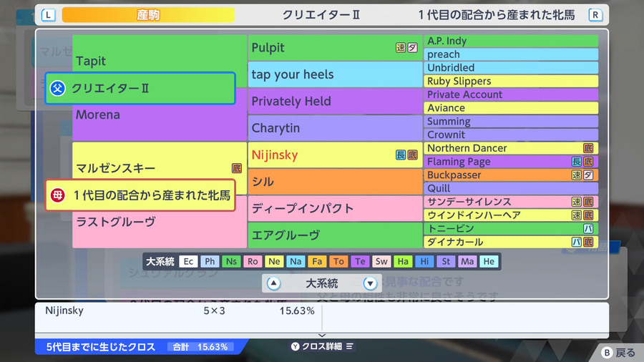644x362 pixels.
Task: Click the パ icon on ダイナカール
Action: coord(577,242)
